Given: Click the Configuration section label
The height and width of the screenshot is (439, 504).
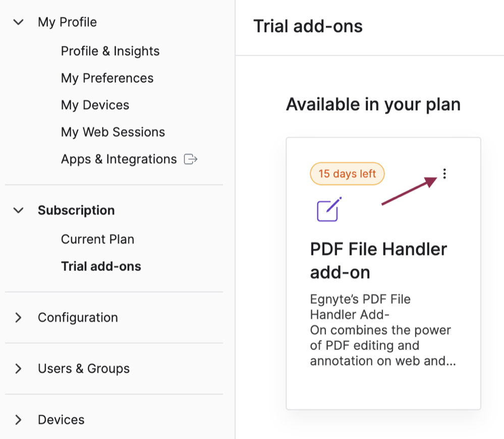Looking at the screenshot, I should [78, 317].
